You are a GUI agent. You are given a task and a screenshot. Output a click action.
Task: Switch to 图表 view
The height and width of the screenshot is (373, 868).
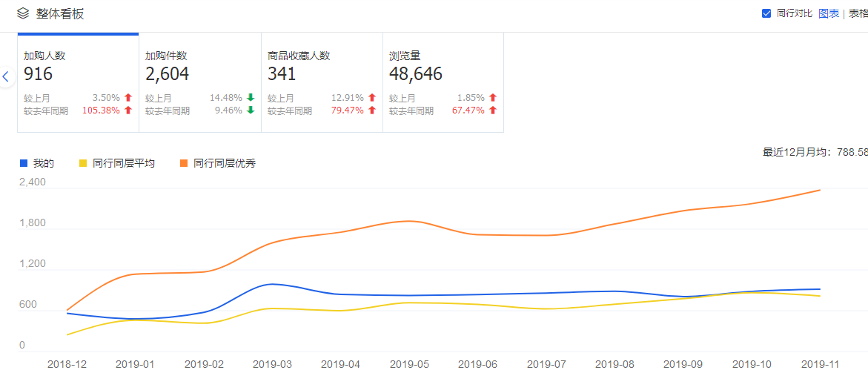(x=829, y=13)
